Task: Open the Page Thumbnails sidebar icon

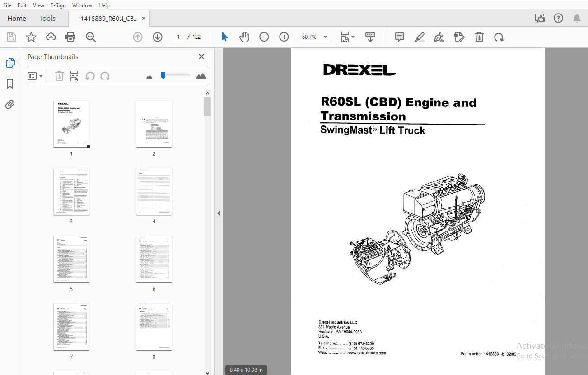Action: pyautogui.click(x=10, y=63)
